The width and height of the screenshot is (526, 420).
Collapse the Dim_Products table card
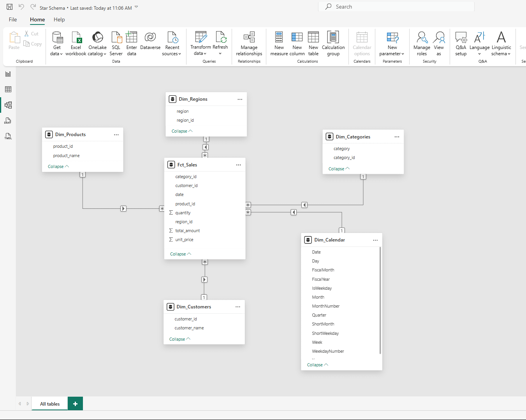58,166
